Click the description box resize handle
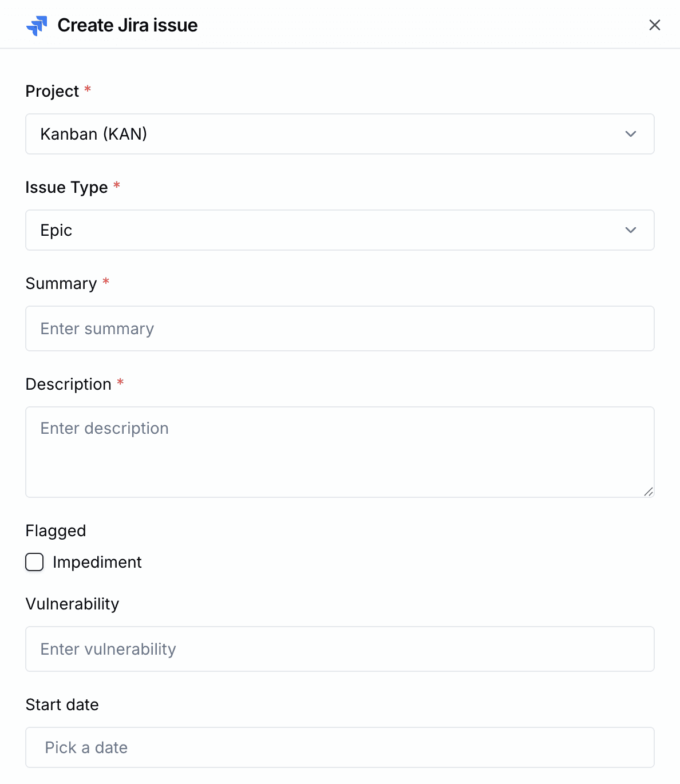This screenshot has height=784, width=680. point(649,492)
